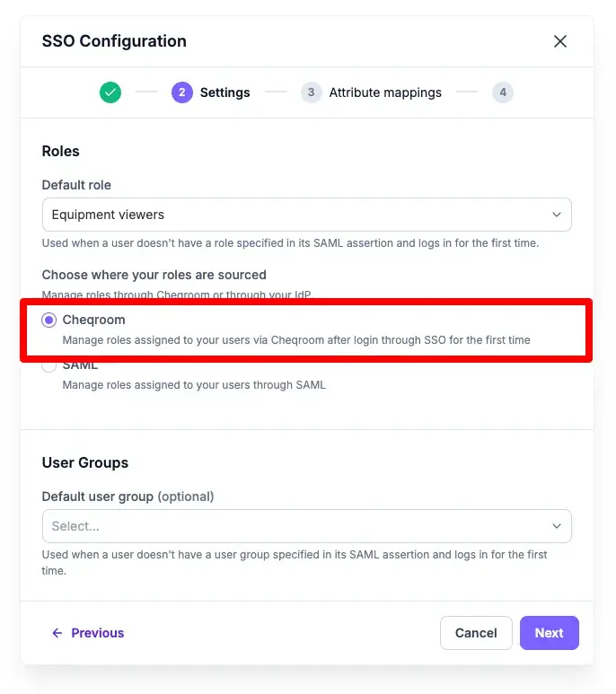Click the step 3 number circle
616x694 pixels.
coord(311,92)
